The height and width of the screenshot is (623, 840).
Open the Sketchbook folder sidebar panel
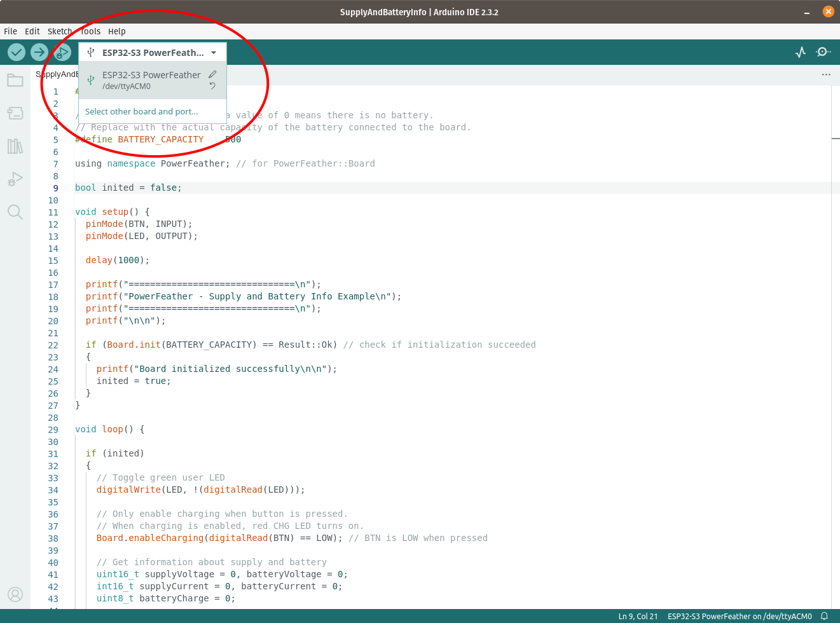(x=15, y=80)
